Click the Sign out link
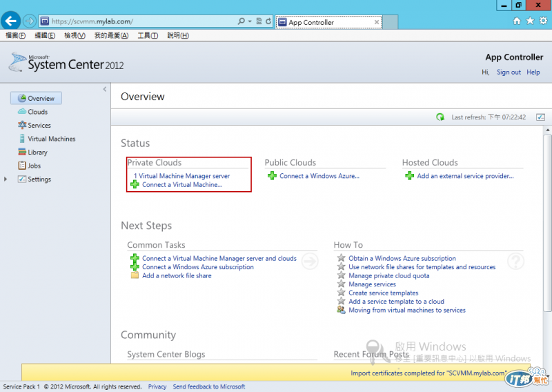552x392 pixels. [x=509, y=72]
